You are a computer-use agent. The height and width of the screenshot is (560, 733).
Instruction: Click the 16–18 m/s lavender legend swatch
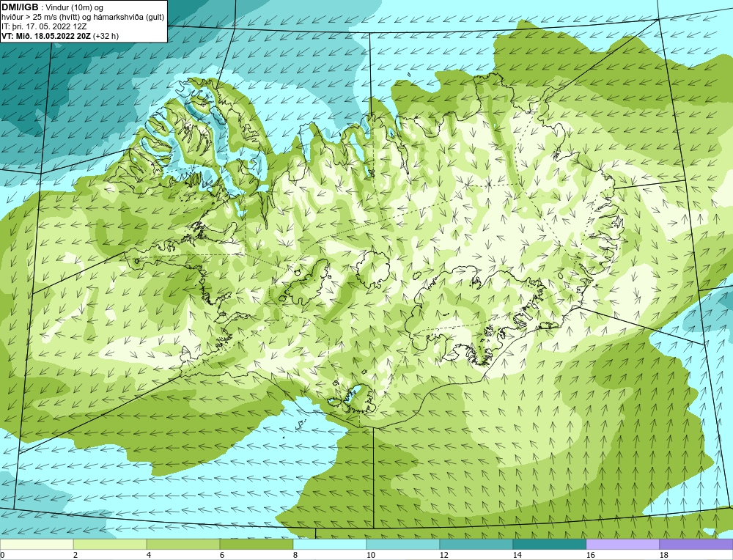(622, 544)
